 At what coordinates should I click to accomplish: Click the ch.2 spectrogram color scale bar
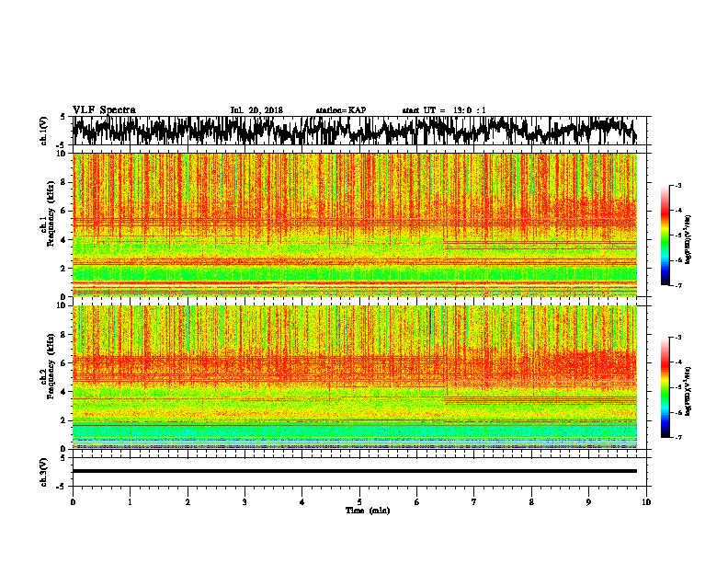tap(665, 387)
